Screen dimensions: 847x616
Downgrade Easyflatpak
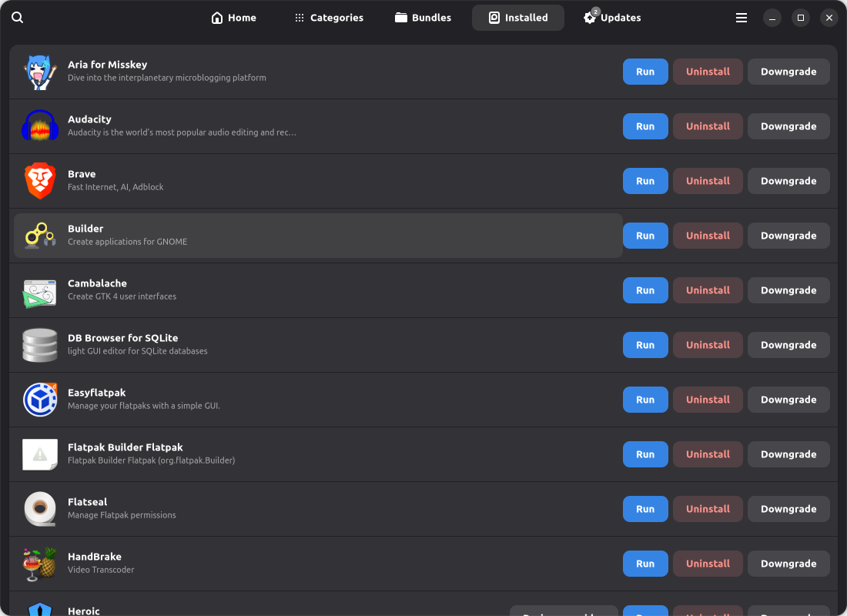[788, 400]
